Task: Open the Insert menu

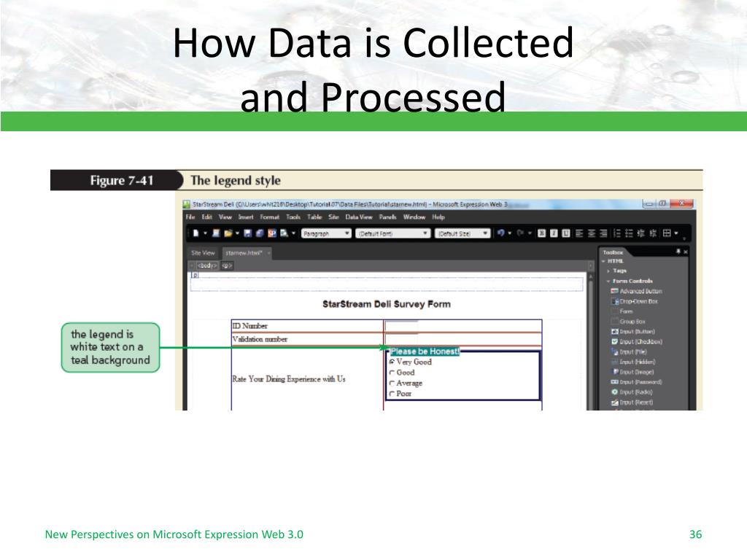Action: 246,217
